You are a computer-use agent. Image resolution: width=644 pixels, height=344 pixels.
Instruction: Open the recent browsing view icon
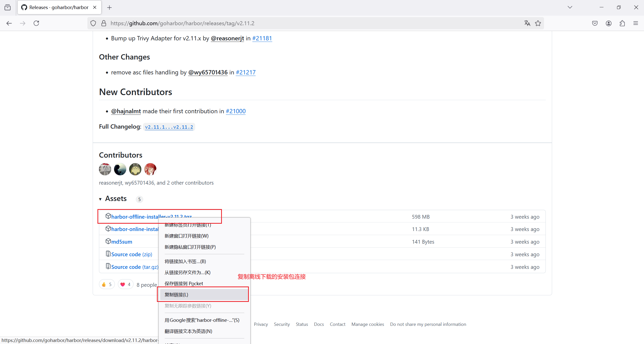pyautogui.click(x=8, y=7)
